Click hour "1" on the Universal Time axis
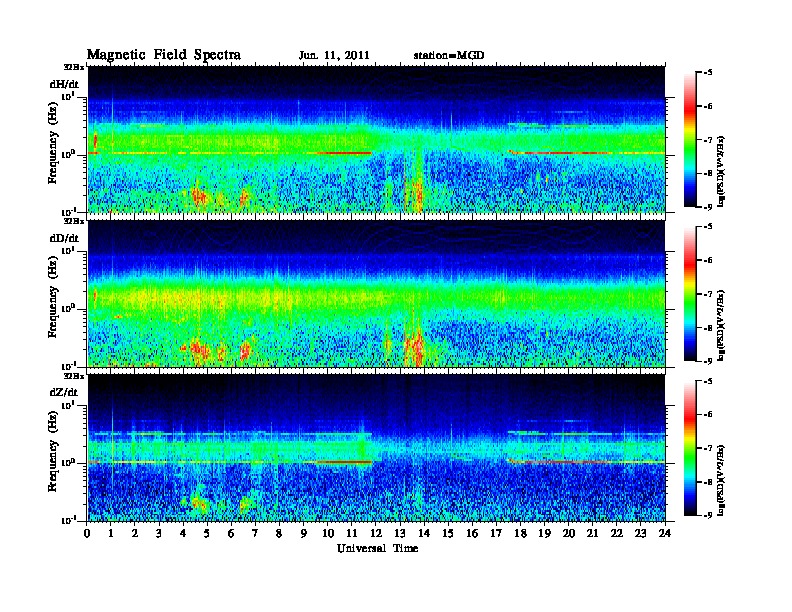This screenshot has width=792, height=612. (111, 534)
